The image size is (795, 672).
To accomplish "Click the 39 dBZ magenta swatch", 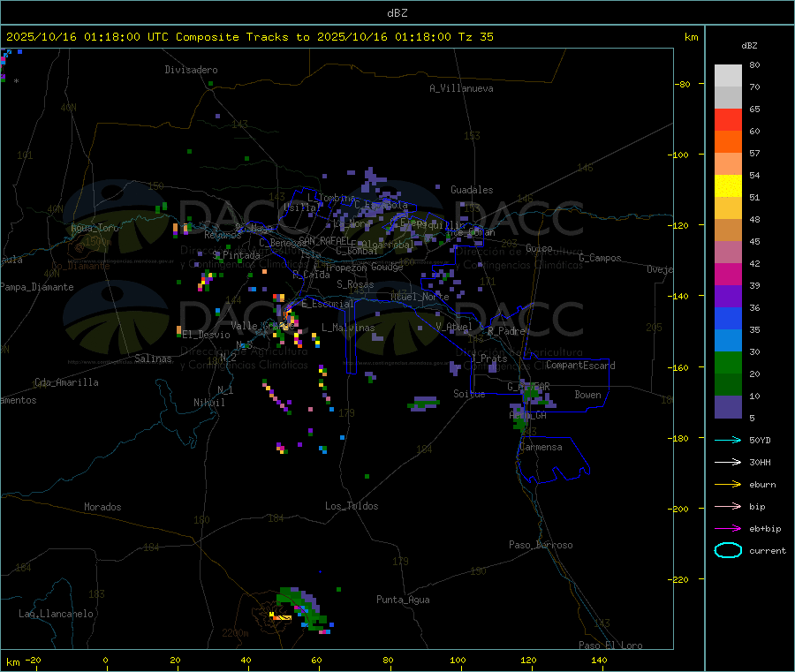I will point(728,274).
